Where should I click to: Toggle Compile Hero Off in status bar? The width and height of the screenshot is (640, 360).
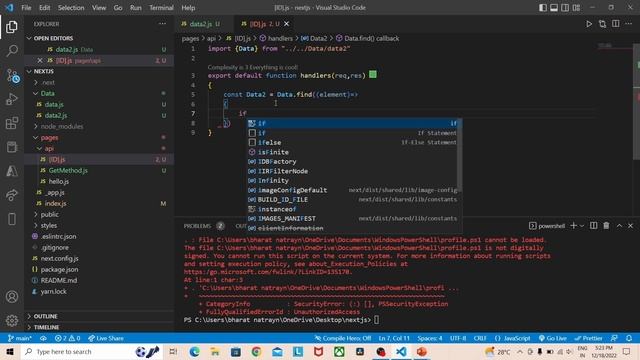point(343,338)
